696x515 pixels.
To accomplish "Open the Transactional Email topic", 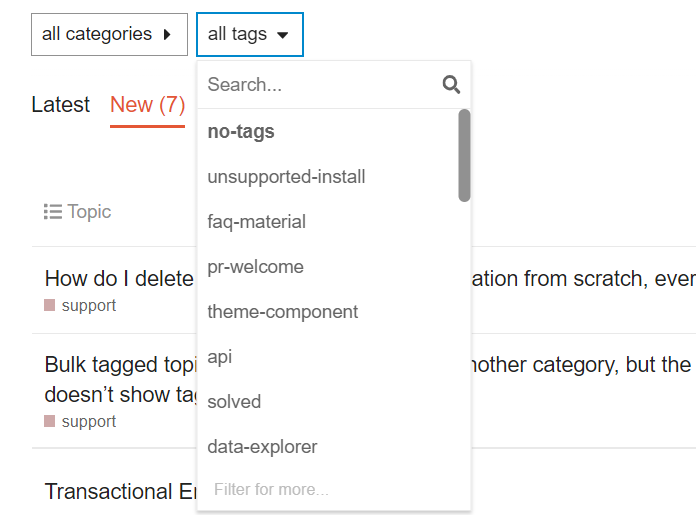I will (x=110, y=492).
